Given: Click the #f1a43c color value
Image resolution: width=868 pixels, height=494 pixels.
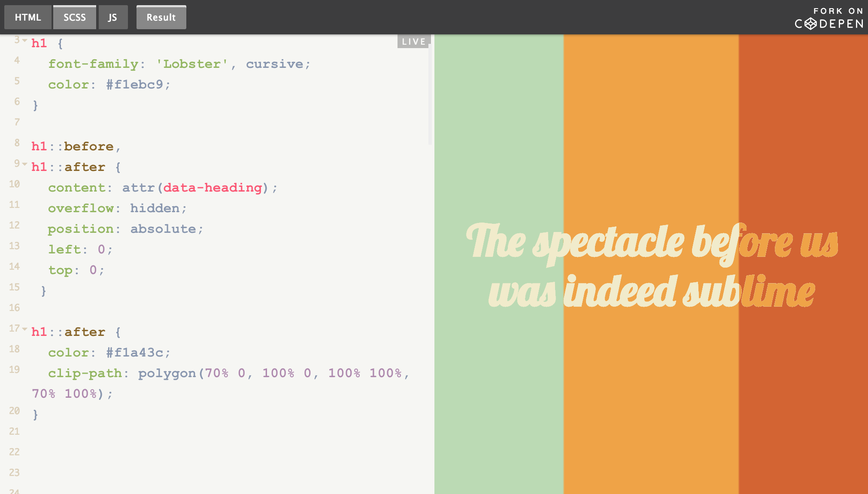Looking at the screenshot, I should (134, 353).
